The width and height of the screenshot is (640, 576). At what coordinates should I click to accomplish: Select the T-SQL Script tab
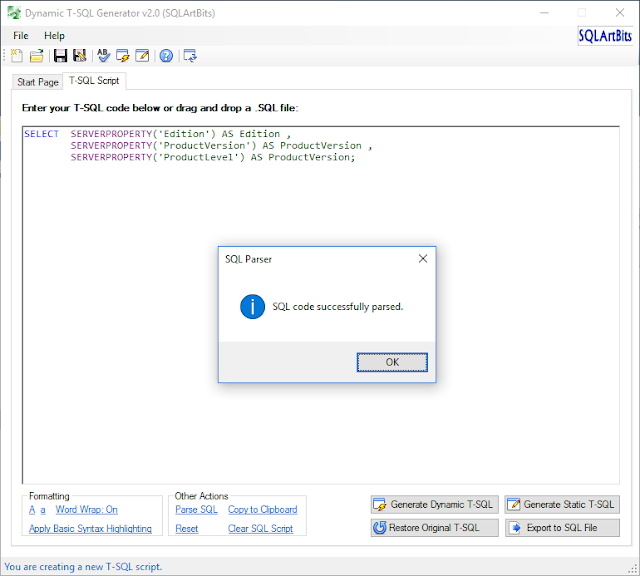94,81
